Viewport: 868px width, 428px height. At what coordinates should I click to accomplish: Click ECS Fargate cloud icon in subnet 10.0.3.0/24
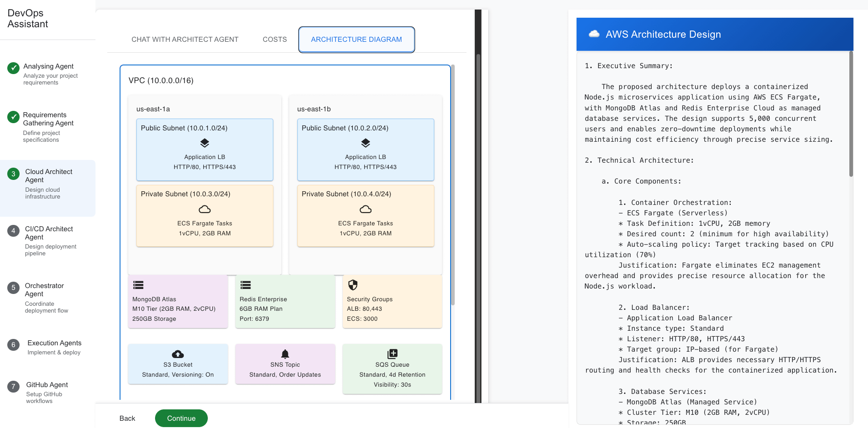pyautogui.click(x=205, y=209)
